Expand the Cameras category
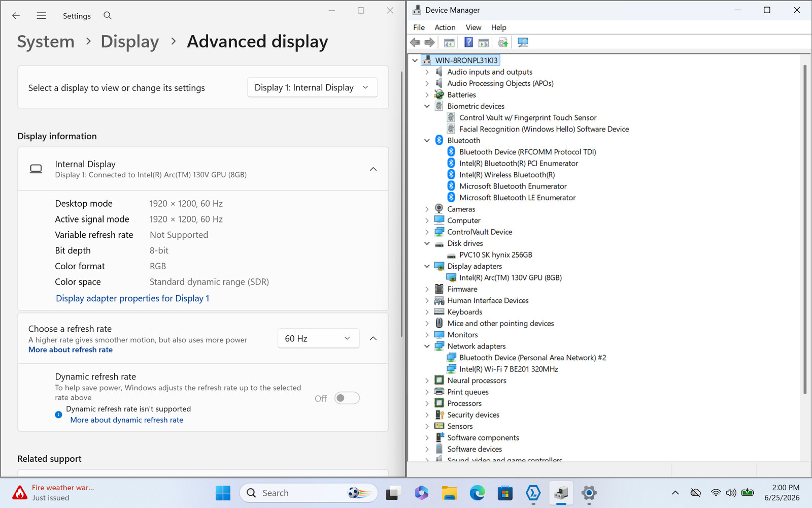 click(x=427, y=209)
